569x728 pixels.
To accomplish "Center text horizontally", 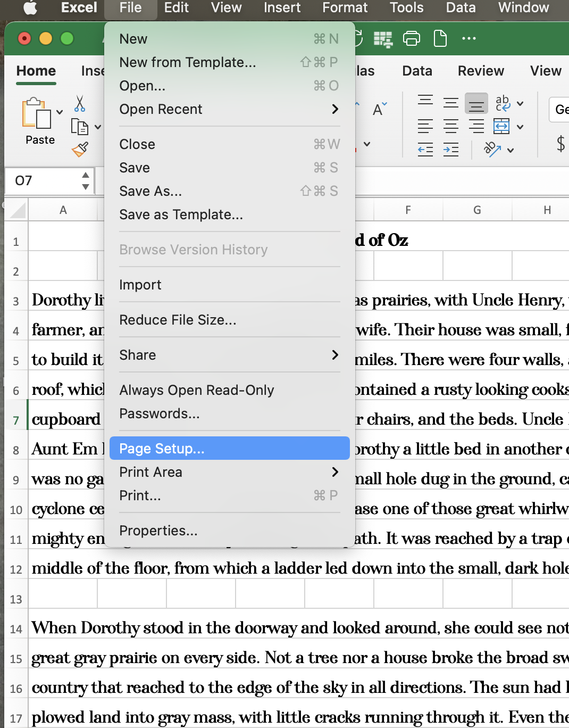I will [451, 127].
